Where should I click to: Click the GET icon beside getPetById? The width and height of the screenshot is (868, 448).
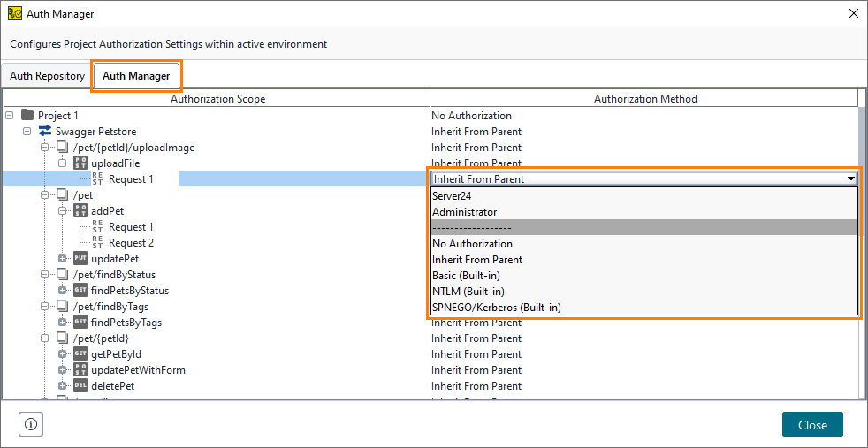point(80,354)
